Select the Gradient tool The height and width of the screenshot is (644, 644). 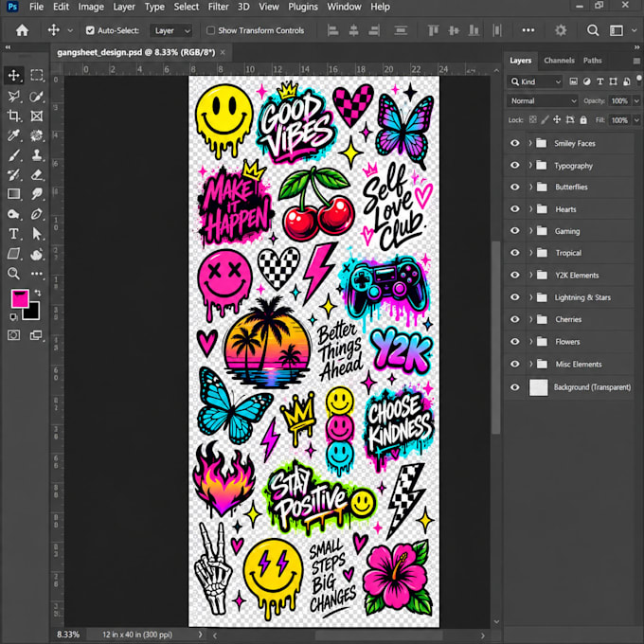(13, 194)
